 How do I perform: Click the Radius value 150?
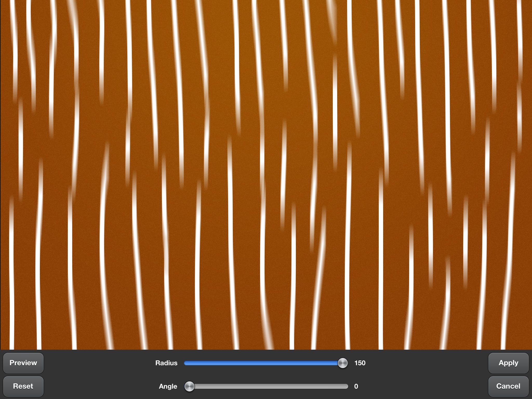(x=360, y=363)
